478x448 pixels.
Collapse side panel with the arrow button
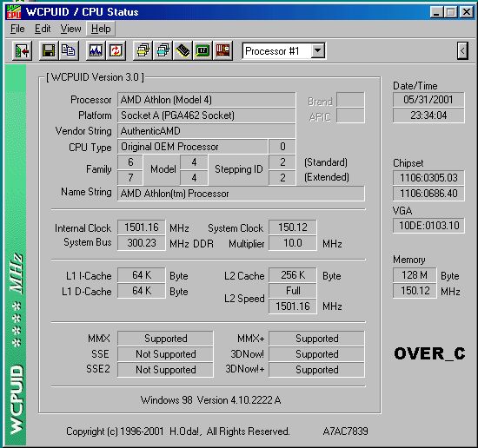click(x=462, y=50)
